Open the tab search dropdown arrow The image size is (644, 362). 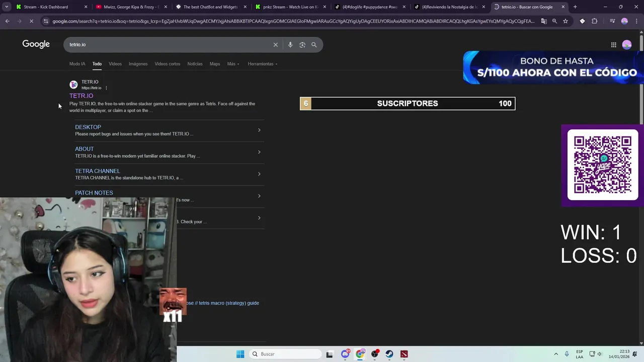tap(6, 7)
